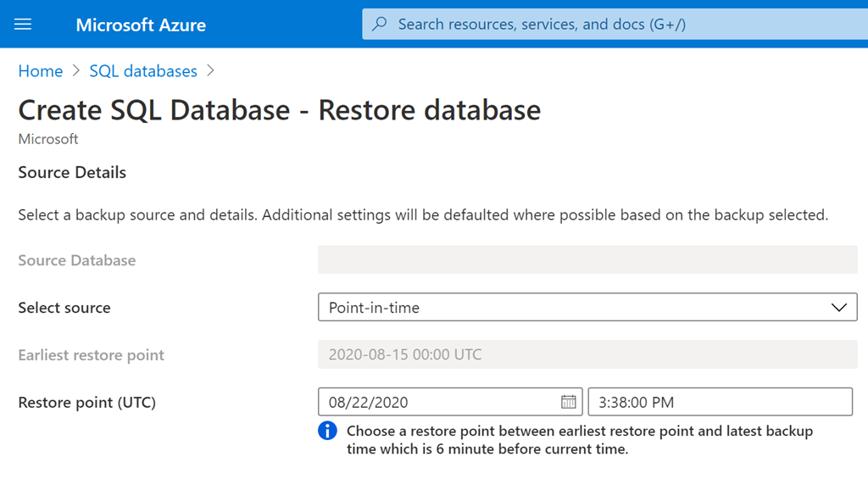This screenshot has width=868, height=479.
Task: Click the Select source label
Action: click(64, 308)
